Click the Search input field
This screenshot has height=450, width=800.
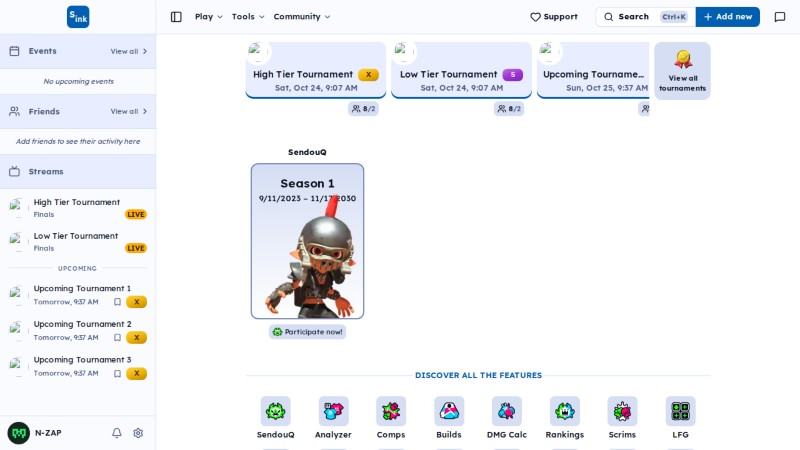[x=645, y=17]
